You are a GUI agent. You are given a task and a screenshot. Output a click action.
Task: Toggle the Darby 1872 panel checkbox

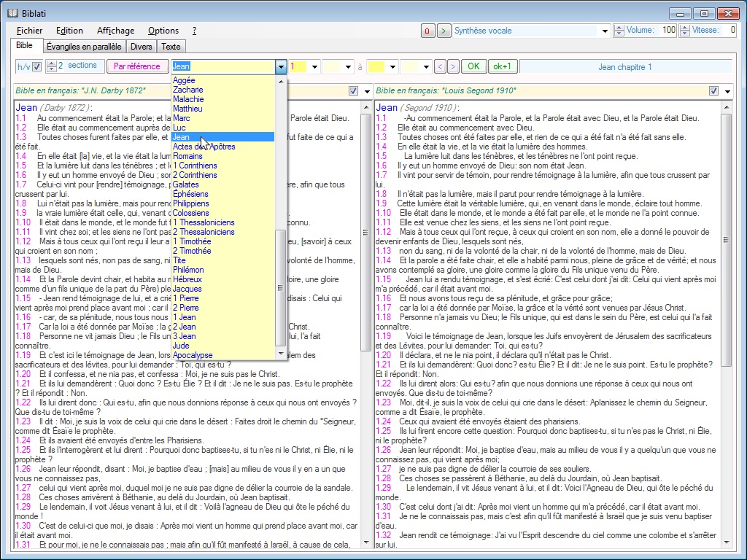tap(353, 91)
